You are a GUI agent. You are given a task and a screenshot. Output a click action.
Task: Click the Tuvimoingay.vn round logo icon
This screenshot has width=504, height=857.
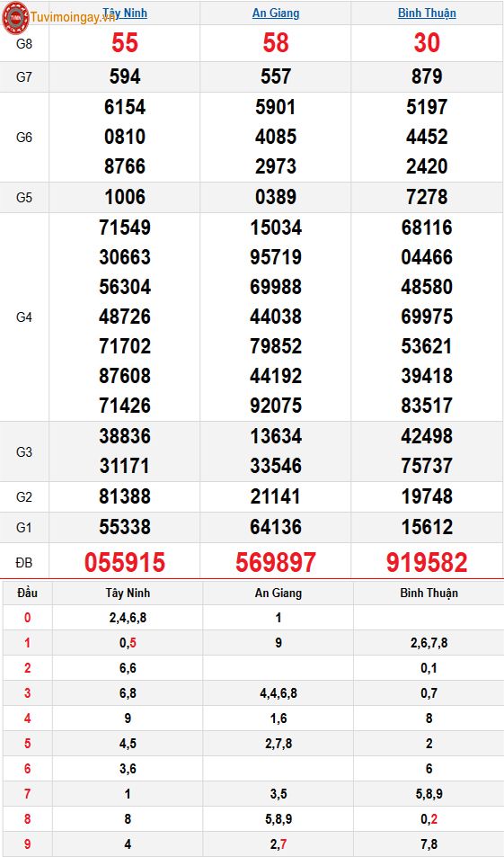coord(15,16)
